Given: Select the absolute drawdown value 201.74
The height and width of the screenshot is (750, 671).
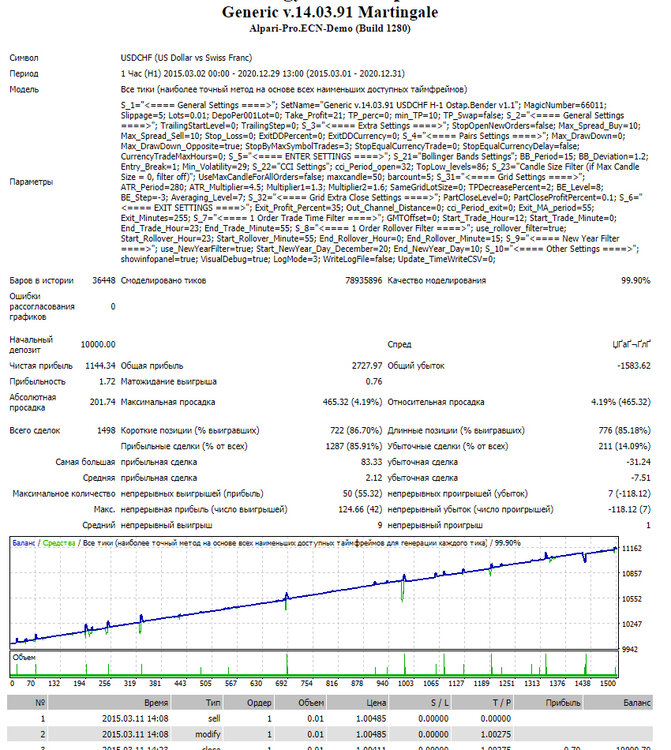Looking at the screenshot, I should coord(103,402).
